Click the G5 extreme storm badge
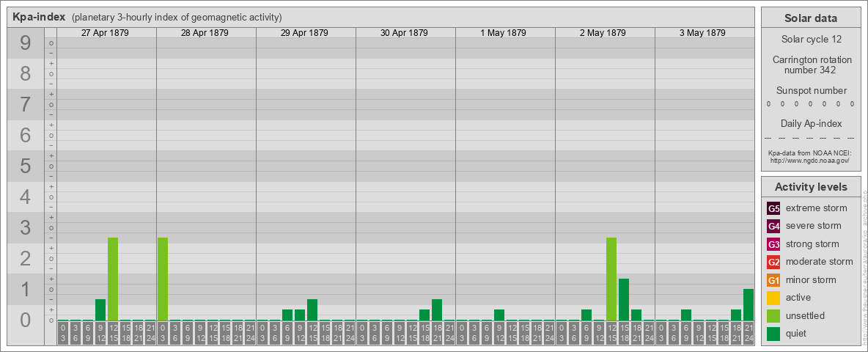This screenshot has width=868, height=352. [x=774, y=209]
